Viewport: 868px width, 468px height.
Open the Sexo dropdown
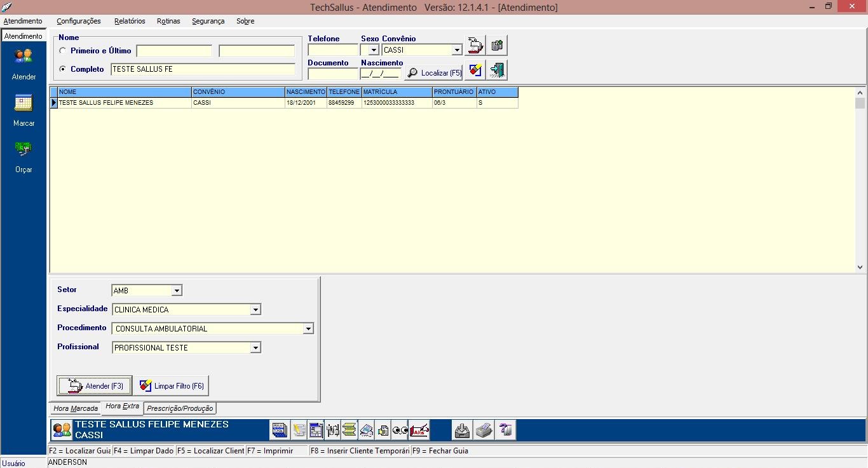(374, 50)
